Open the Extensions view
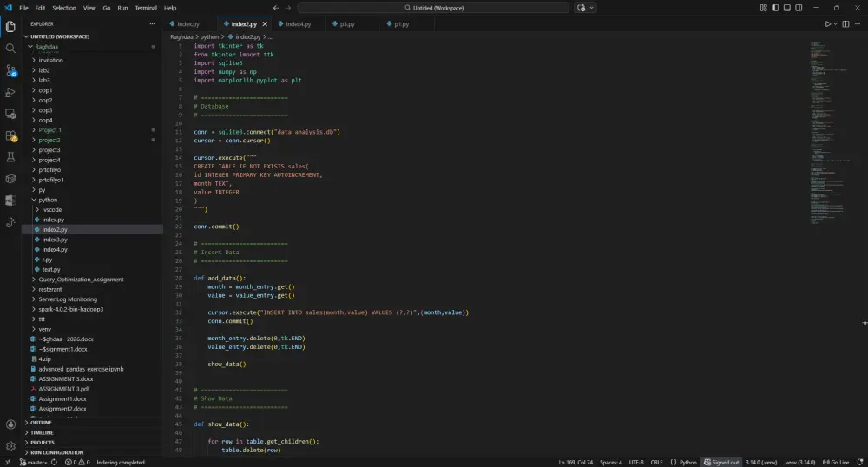The height and width of the screenshot is (467, 868). (x=10, y=135)
